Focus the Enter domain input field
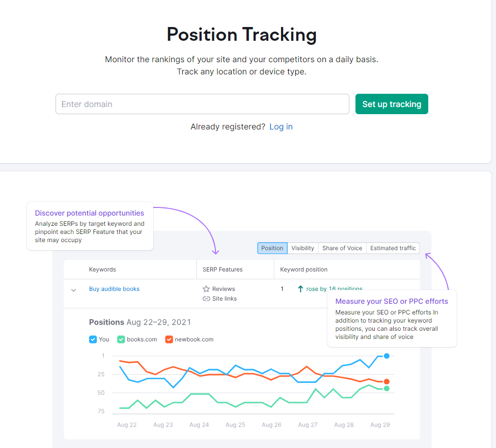496x448 pixels. click(202, 104)
